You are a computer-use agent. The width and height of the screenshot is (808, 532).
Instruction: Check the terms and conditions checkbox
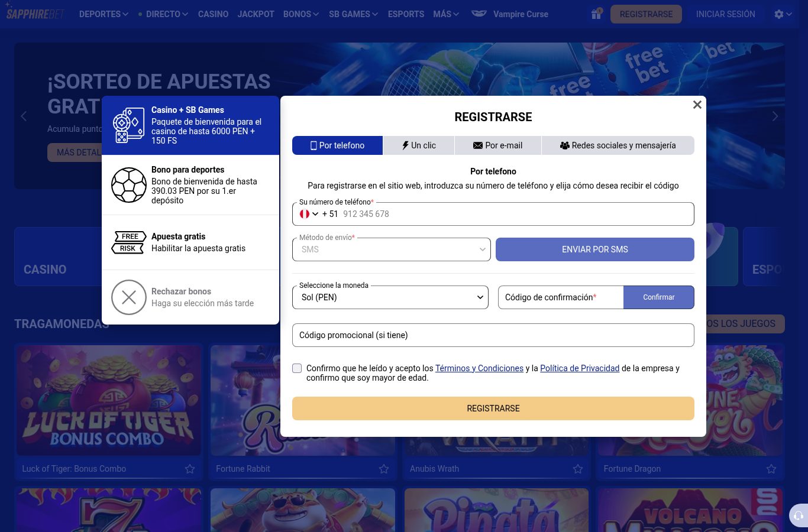297,368
